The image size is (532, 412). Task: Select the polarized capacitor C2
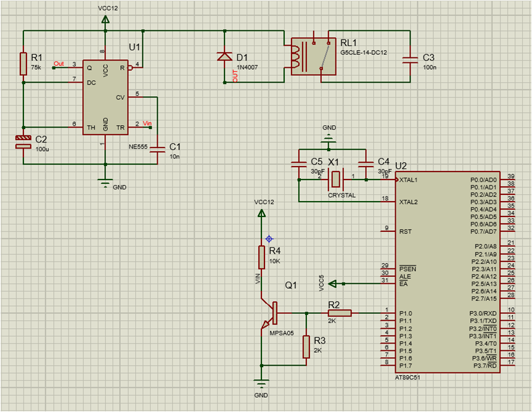pos(23,143)
